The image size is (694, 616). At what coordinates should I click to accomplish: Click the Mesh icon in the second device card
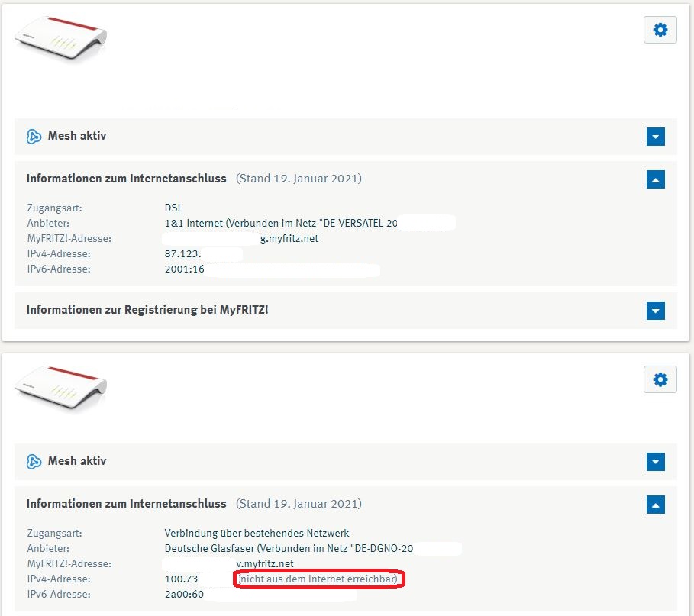click(x=34, y=462)
